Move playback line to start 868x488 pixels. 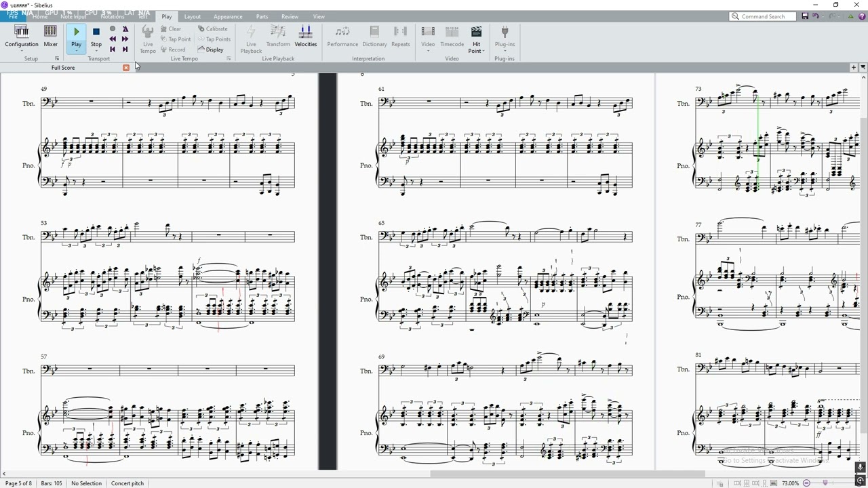(x=113, y=49)
